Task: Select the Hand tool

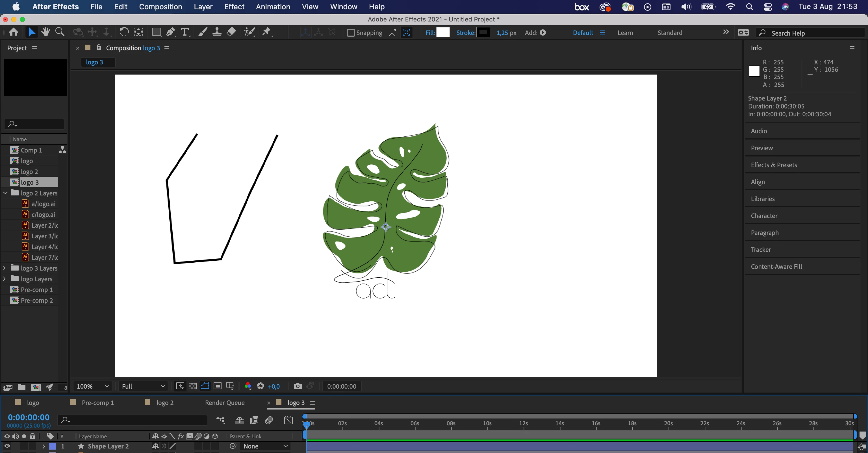Action: (45, 32)
